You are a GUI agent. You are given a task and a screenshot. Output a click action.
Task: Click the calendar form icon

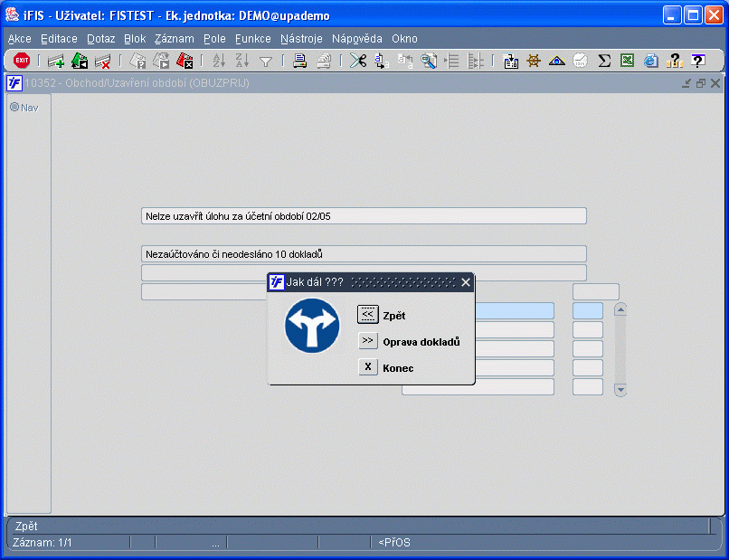point(510,61)
